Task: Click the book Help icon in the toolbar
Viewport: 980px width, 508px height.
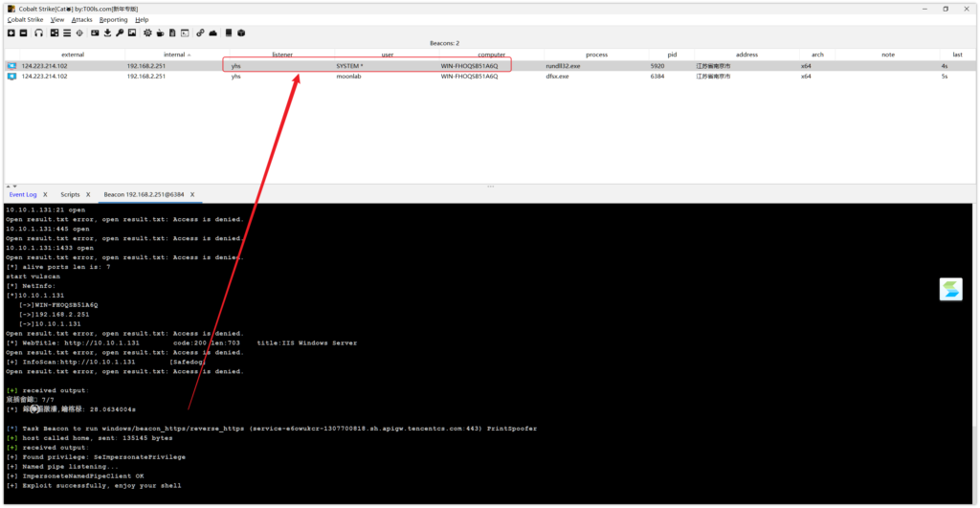Action: coord(229,33)
